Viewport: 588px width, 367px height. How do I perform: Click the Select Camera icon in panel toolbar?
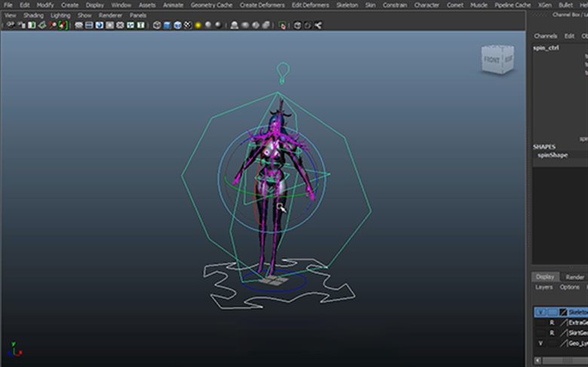tap(11, 25)
